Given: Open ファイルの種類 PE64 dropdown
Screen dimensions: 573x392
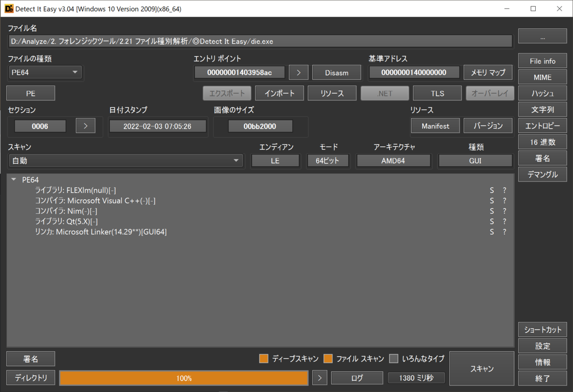Looking at the screenshot, I should (45, 72).
